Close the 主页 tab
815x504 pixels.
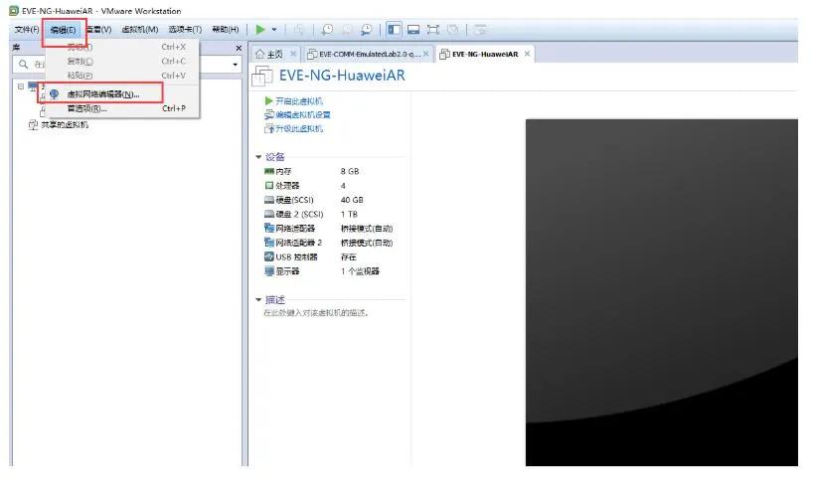293,54
